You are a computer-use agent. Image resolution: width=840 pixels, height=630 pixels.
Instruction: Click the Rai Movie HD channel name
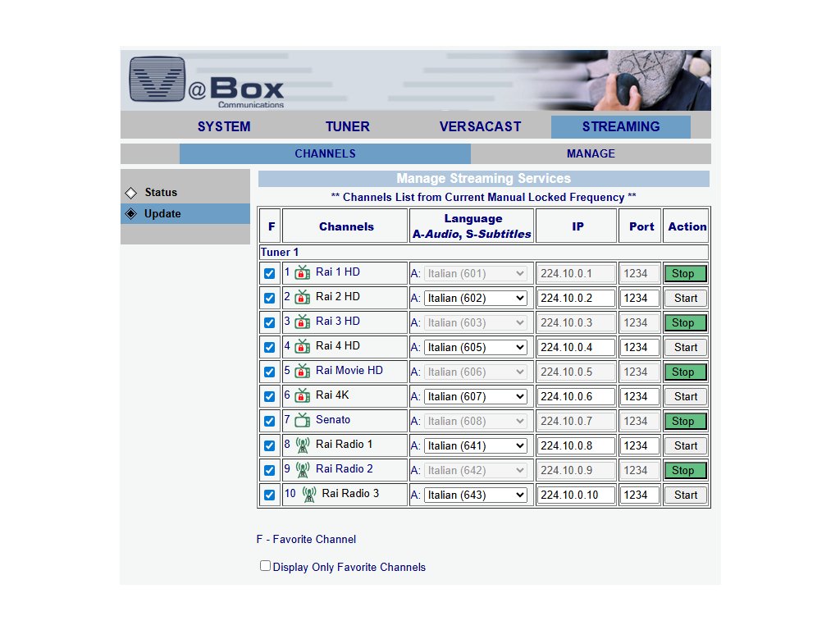349,371
